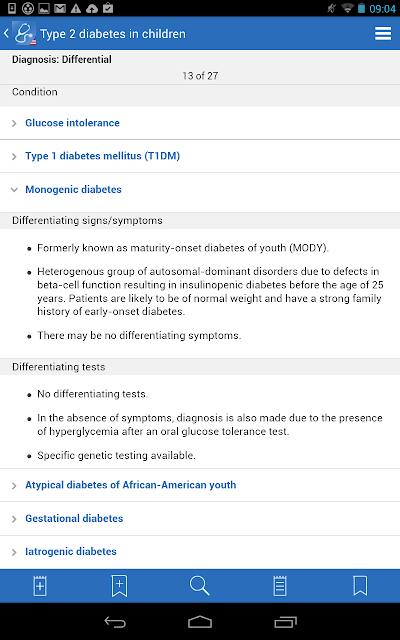Viewport: 400px width, 640px height.
Task: Open Iatrogenic diabetes entry
Action: tap(71, 551)
